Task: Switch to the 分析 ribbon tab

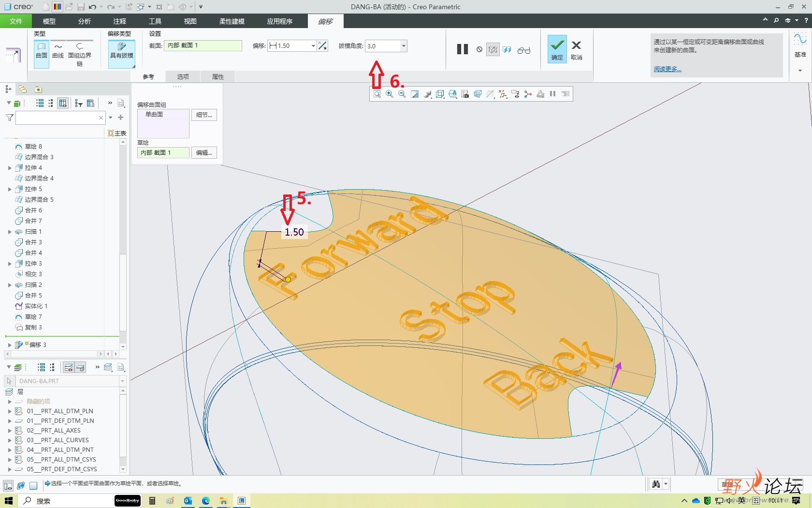Action: coord(85,21)
